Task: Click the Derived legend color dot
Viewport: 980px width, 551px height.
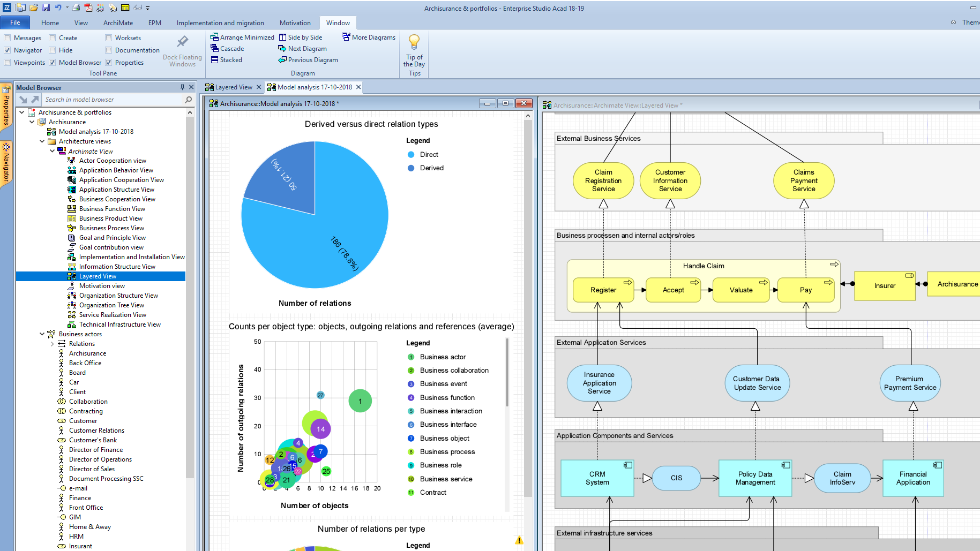Action: coord(411,168)
